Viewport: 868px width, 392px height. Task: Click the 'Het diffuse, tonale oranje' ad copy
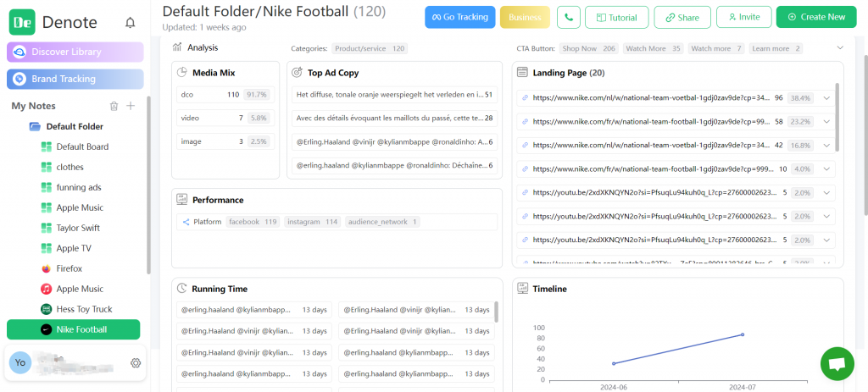395,95
